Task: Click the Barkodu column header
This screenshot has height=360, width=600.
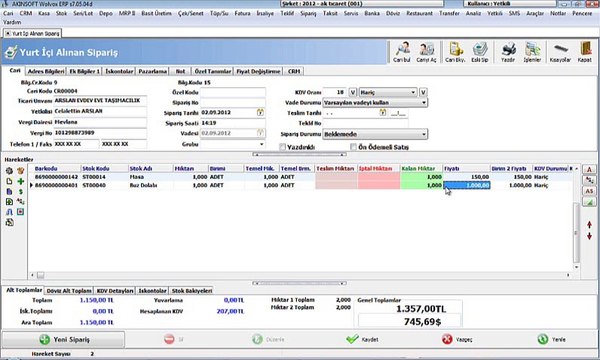Action: click(x=57, y=168)
